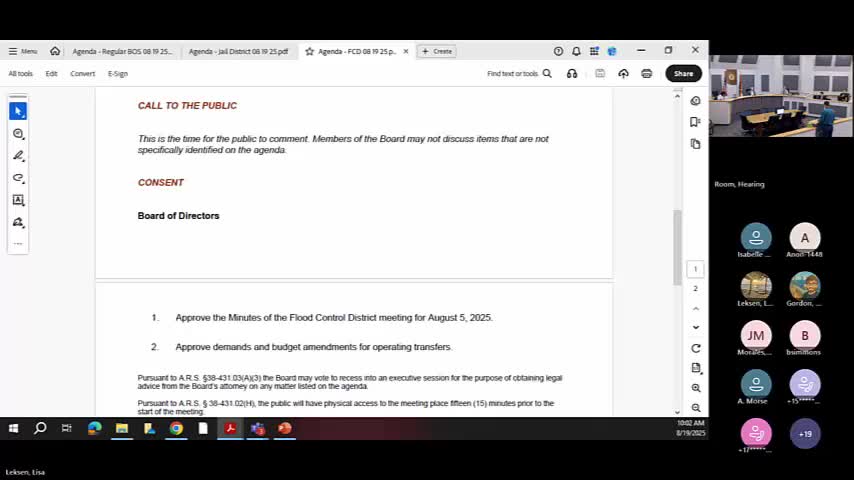This screenshot has height=480, width=854.
Task: Open the All tools panel
Action: 21,74
